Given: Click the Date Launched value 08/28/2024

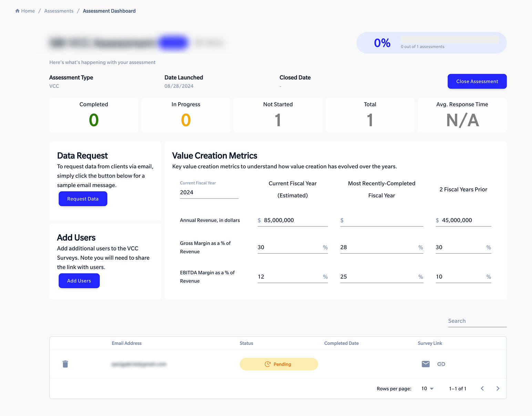Looking at the screenshot, I should click(179, 86).
